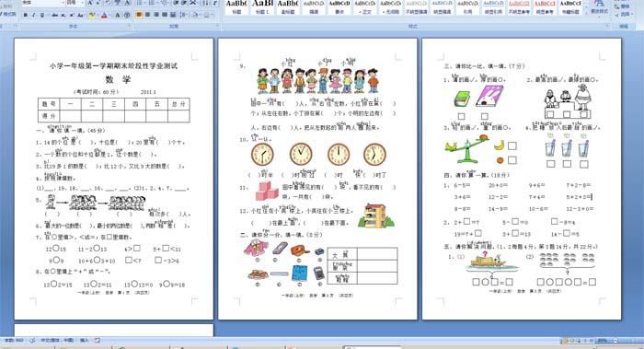This screenshot has height=349, width=644.
Task: Select align text left button
Action: [139, 15]
